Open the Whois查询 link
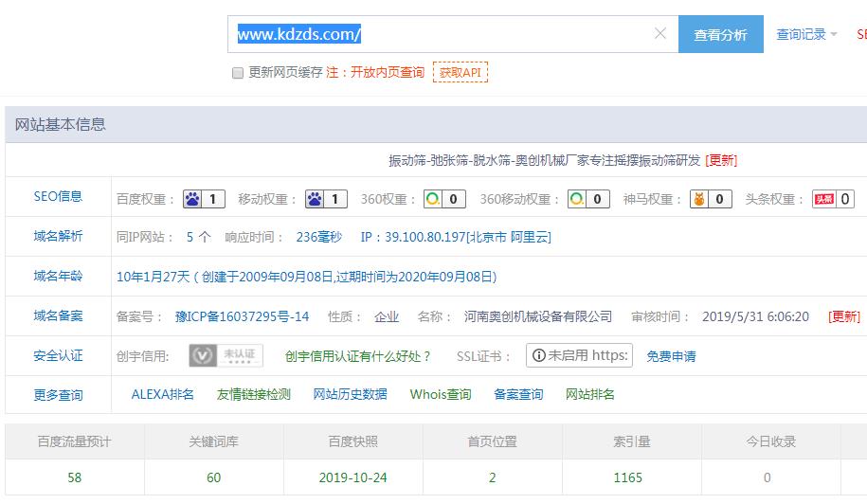Screen dimensions: 867x504 coord(440,394)
